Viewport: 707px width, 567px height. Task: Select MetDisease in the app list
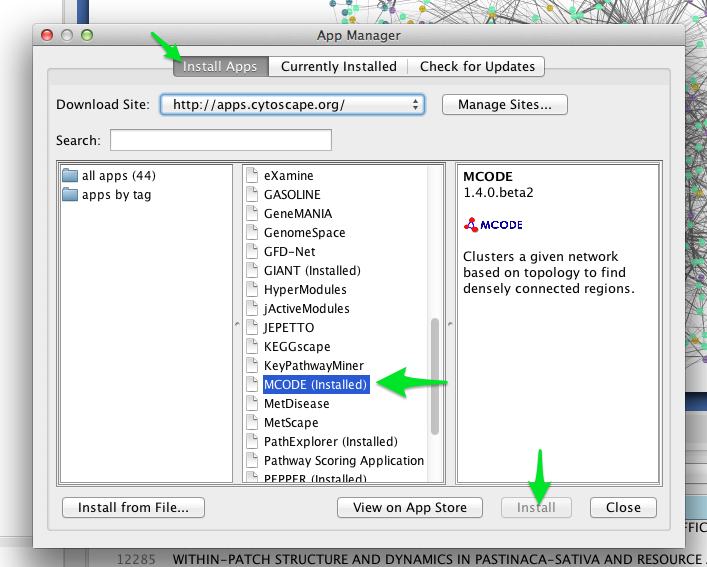pyautogui.click(x=296, y=403)
